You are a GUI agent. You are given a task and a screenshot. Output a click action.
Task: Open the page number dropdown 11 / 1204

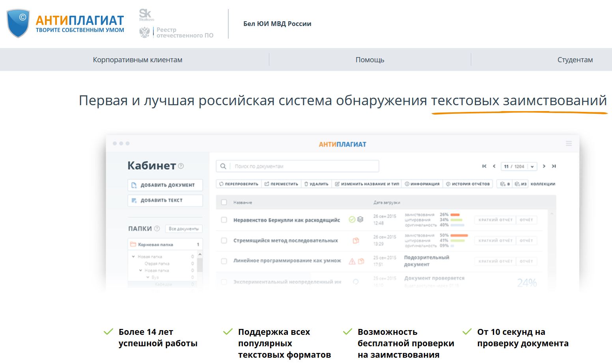[x=519, y=166]
